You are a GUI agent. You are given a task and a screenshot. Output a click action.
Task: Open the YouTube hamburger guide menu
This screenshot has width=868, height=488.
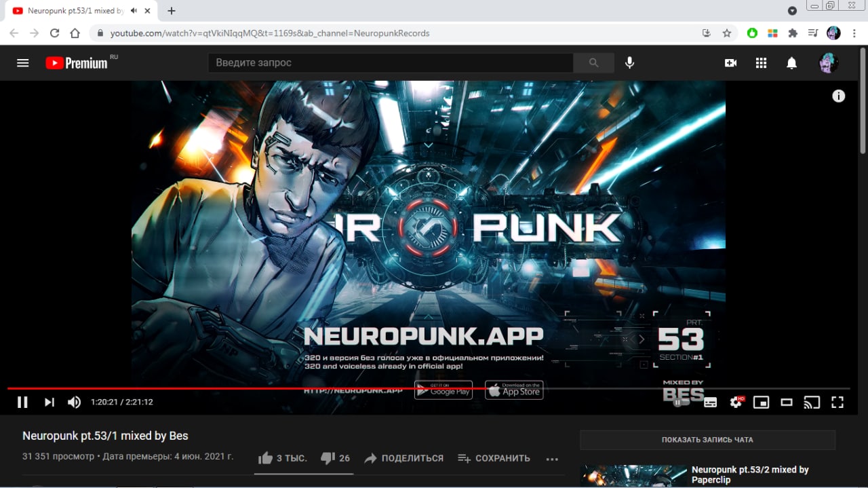click(23, 62)
